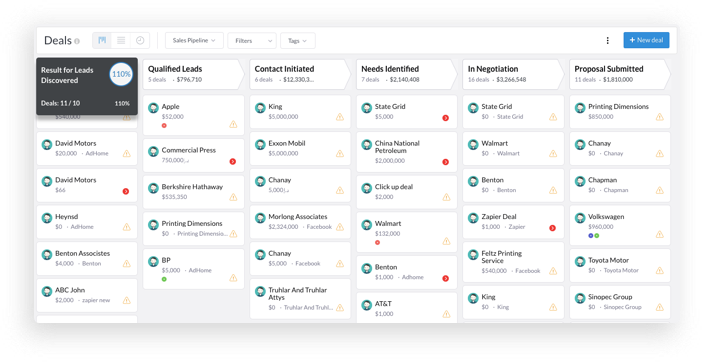Click red overdue icon on Commercial Press deal
Image resolution: width=702 pixels, height=362 pixels.
(233, 162)
